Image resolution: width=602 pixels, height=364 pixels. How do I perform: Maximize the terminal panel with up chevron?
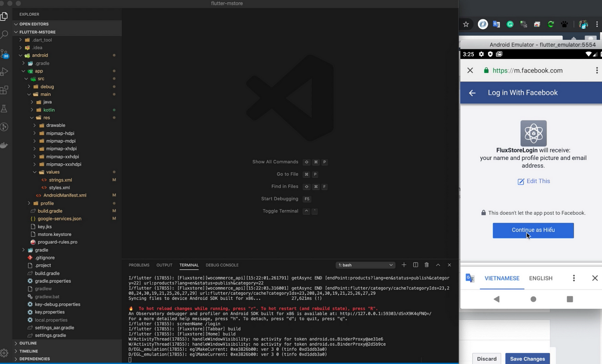click(438, 265)
